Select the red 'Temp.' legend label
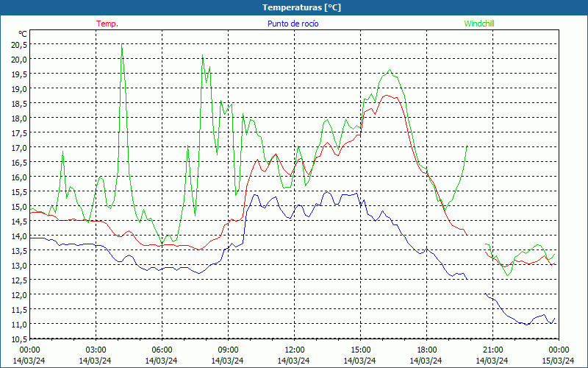This screenshot has width=588, height=368. tap(107, 24)
